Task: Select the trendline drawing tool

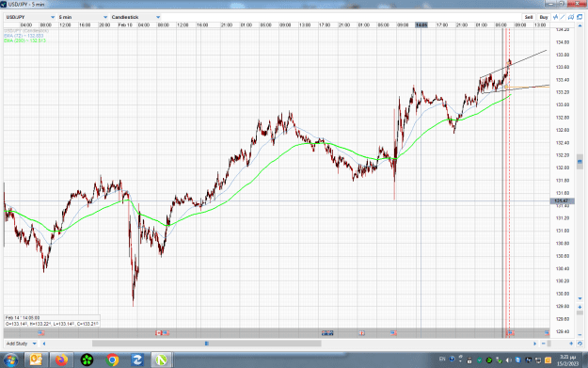Action: [563, 17]
